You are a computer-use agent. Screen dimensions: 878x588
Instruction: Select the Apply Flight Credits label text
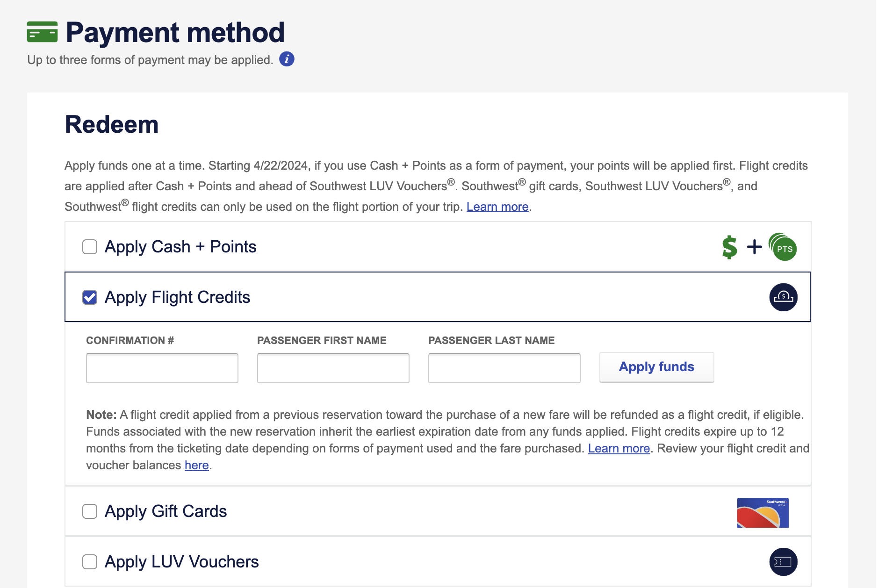point(178,297)
